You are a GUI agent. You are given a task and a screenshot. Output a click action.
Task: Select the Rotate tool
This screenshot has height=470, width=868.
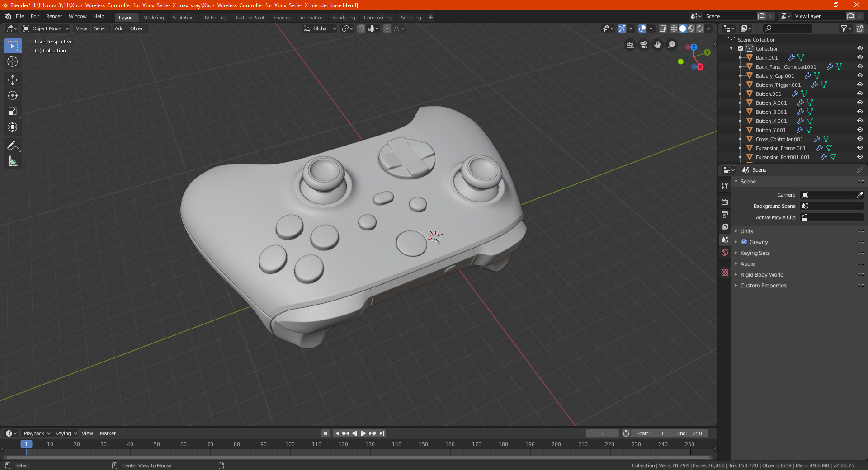13,95
